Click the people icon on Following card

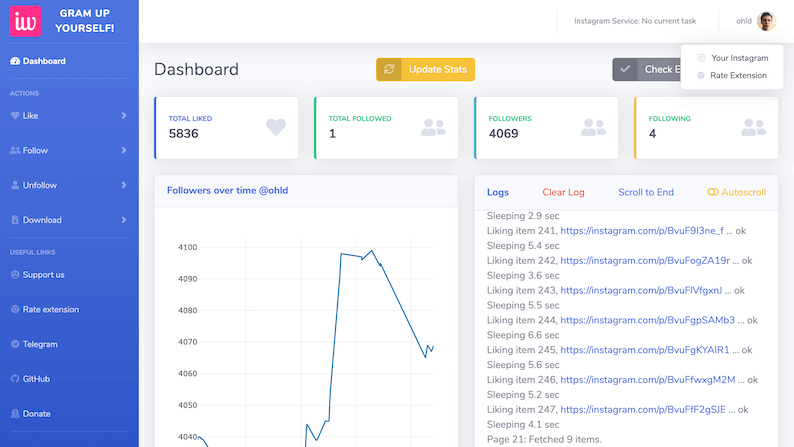(x=753, y=127)
